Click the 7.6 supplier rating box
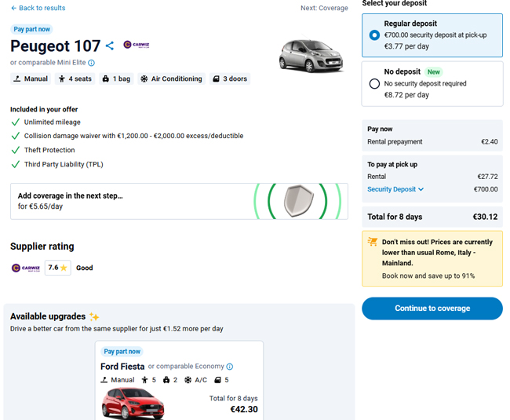The height and width of the screenshot is (420, 510). (x=57, y=268)
